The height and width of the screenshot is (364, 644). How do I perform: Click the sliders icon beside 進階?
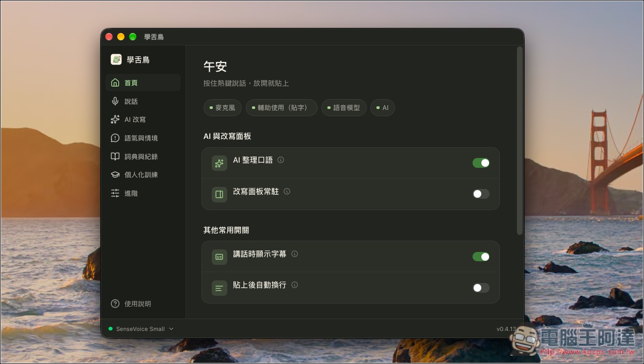(x=115, y=193)
